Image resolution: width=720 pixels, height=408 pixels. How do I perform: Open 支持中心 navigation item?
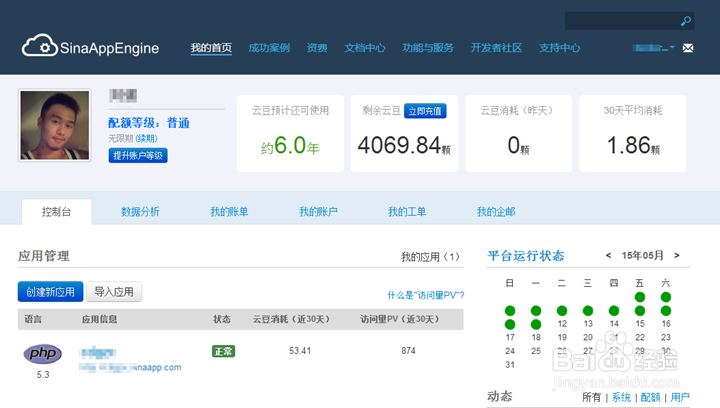coord(560,48)
